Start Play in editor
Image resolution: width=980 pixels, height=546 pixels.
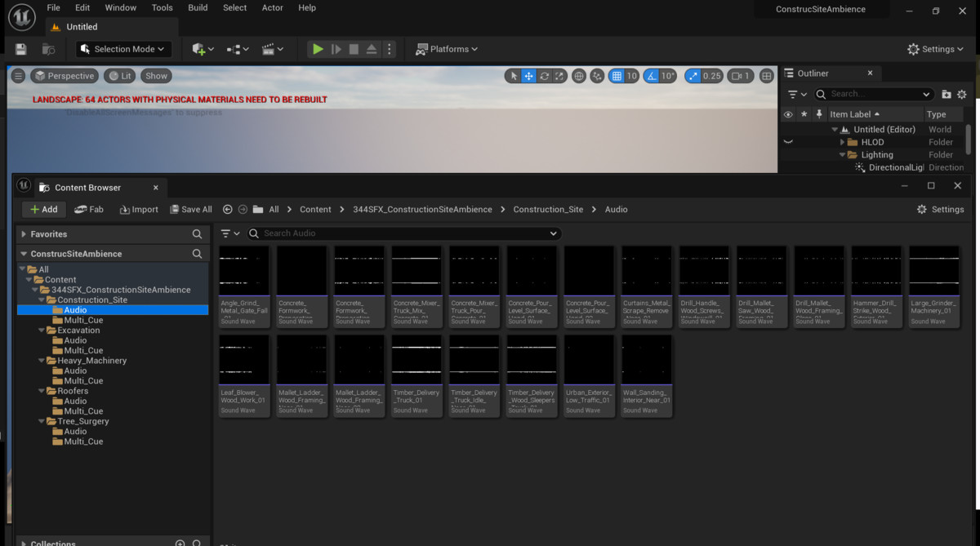318,49
